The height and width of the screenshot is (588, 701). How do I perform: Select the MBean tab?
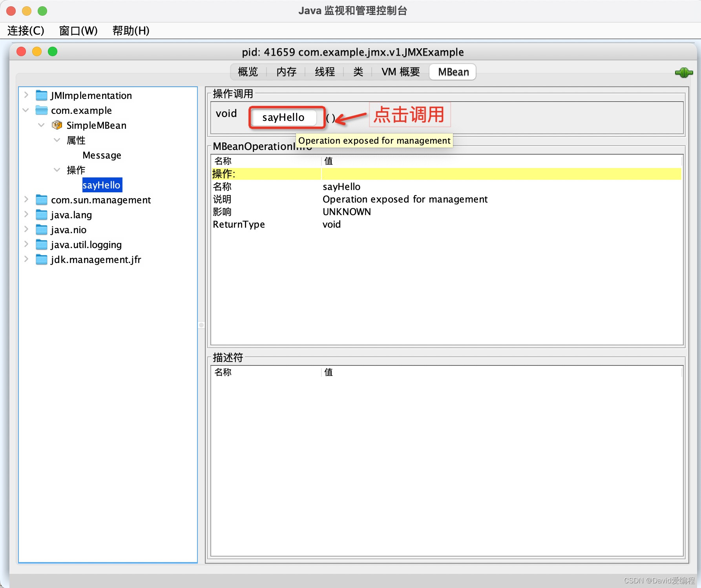[453, 72]
